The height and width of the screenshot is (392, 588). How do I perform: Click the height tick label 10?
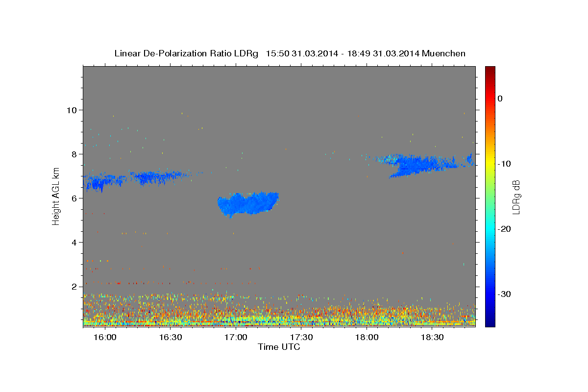[73, 110]
